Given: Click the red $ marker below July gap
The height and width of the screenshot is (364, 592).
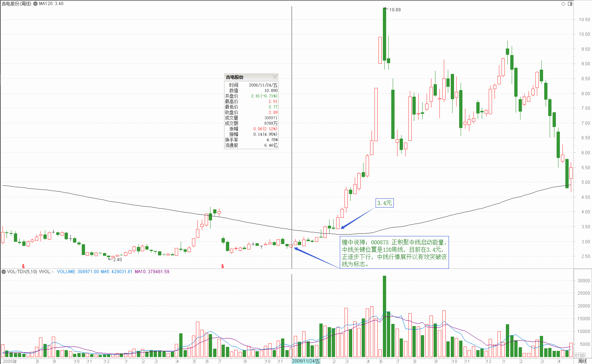Looking at the screenshot, I should click(x=223, y=267).
